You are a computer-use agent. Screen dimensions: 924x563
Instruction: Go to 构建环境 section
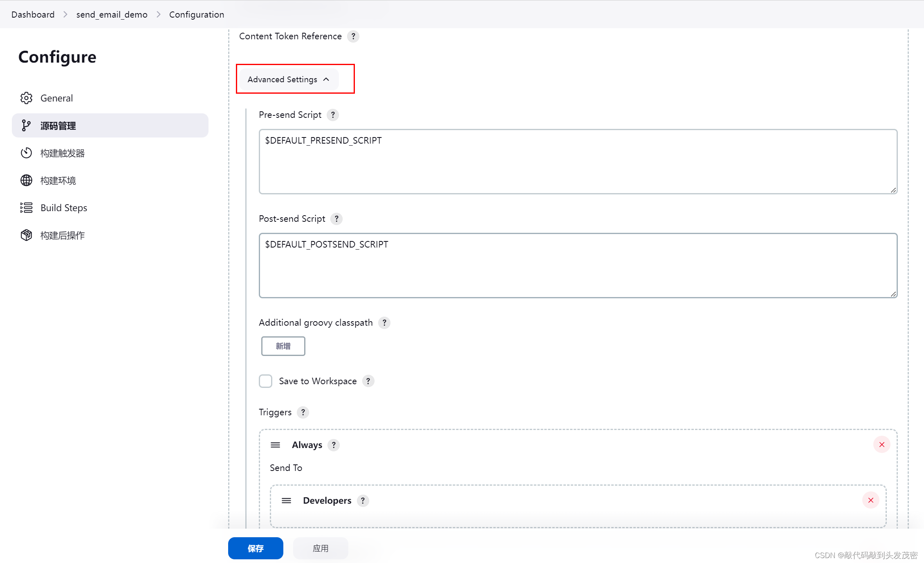(110, 180)
